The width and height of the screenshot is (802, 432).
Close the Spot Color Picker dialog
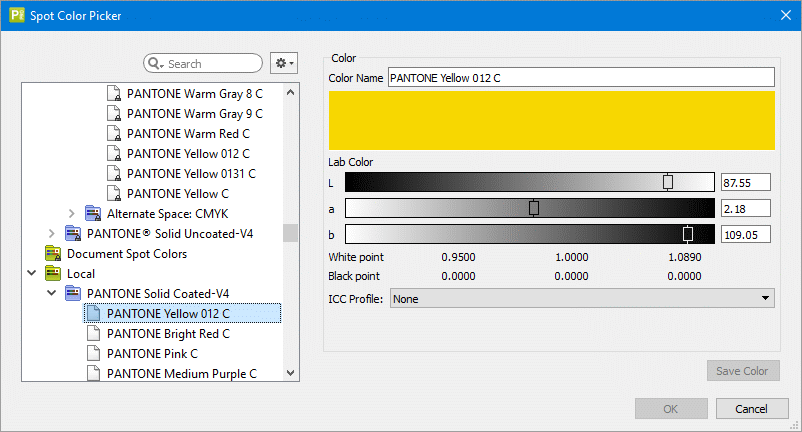click(786, 15)
